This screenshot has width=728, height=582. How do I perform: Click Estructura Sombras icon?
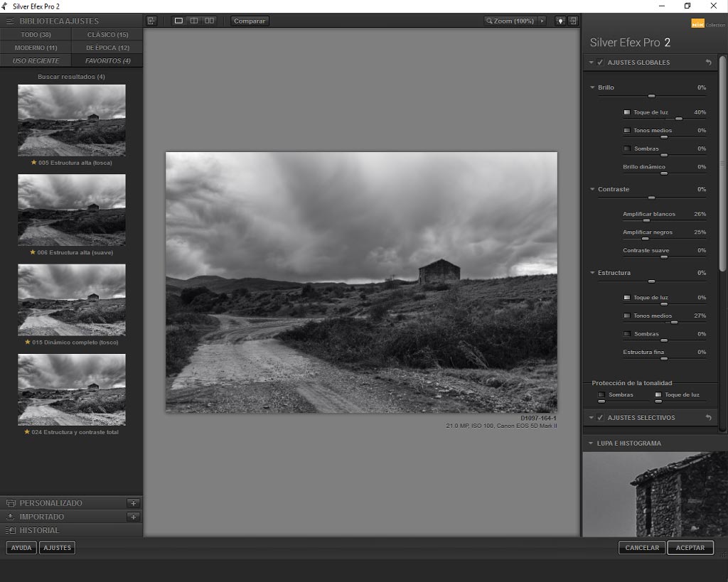[627, 334]
